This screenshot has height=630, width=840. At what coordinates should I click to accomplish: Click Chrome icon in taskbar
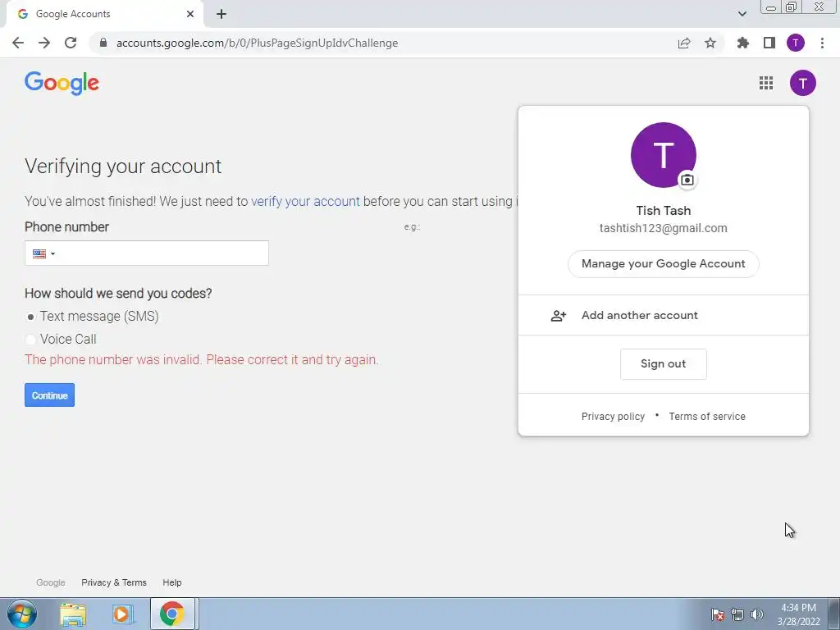[x=171, y=614]
